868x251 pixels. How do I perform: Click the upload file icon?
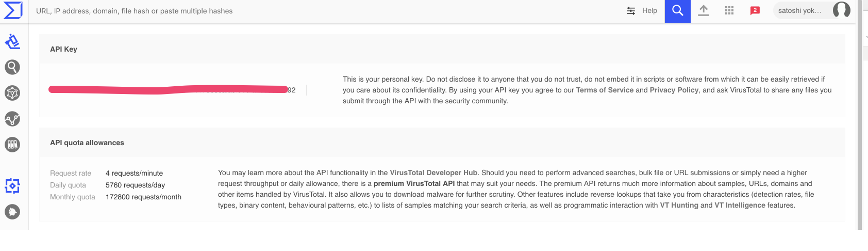[x=704, y=10]
